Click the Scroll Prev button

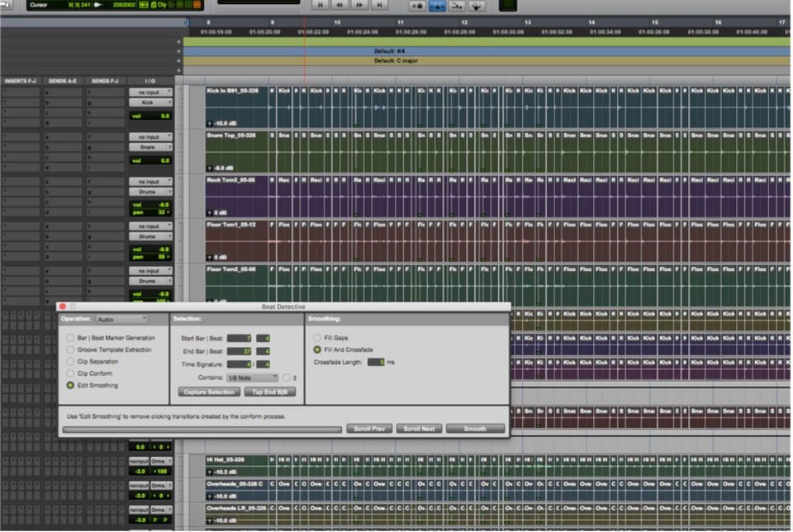click(x=369, y=429)
